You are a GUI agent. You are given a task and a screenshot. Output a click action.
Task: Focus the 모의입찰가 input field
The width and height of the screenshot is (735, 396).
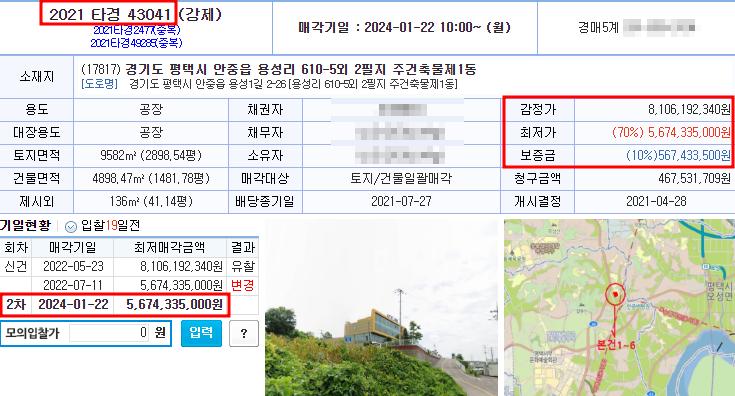[x=109, y=333]
